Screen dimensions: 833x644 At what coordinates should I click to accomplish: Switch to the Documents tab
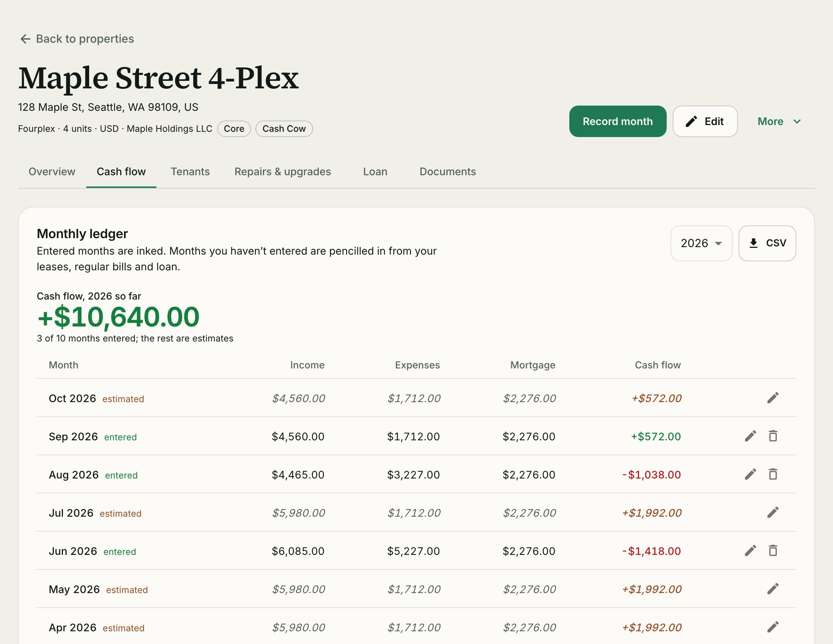pos(447,171)
